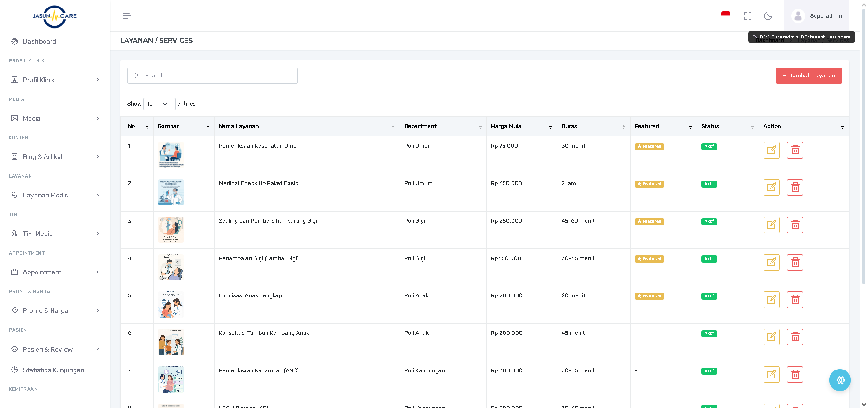Sort the table by Harga Mulai column
Screen dimensions: 868x408
tap(521, 127)
